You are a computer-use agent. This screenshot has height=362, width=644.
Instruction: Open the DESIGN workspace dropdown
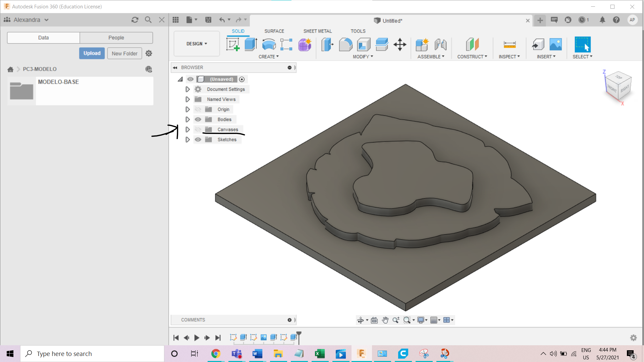click(x=197, y=44)
